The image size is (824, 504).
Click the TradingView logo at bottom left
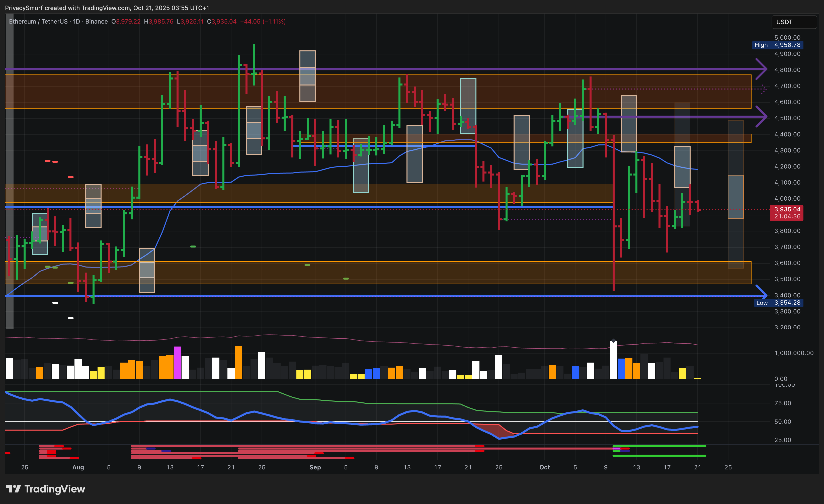point(45,489)
